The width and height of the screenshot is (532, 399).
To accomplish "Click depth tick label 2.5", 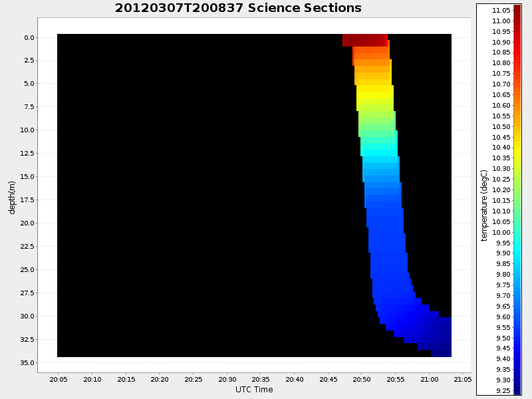I will point(29,61).
